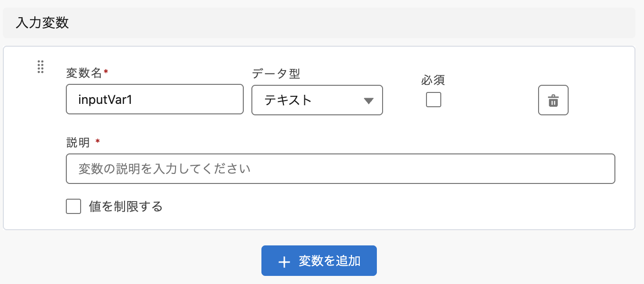Open the データ型 dropdown arrow

click(x=368, y=101)
